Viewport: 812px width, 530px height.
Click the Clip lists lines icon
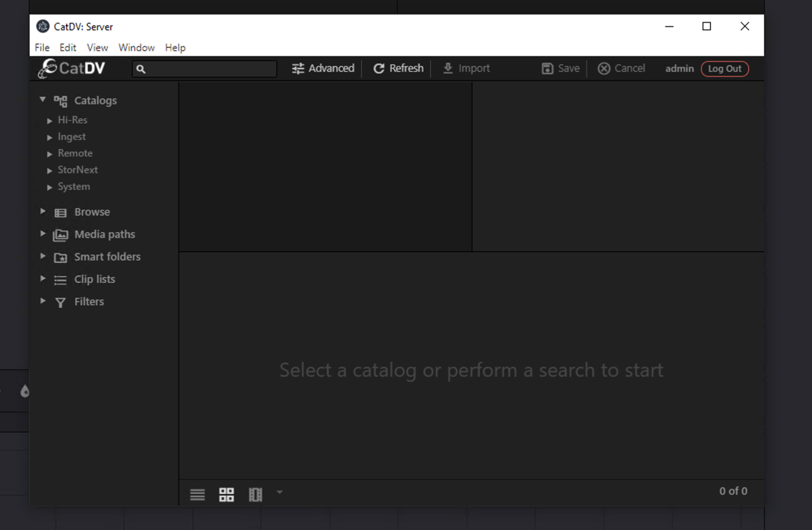tap(60, 280)
